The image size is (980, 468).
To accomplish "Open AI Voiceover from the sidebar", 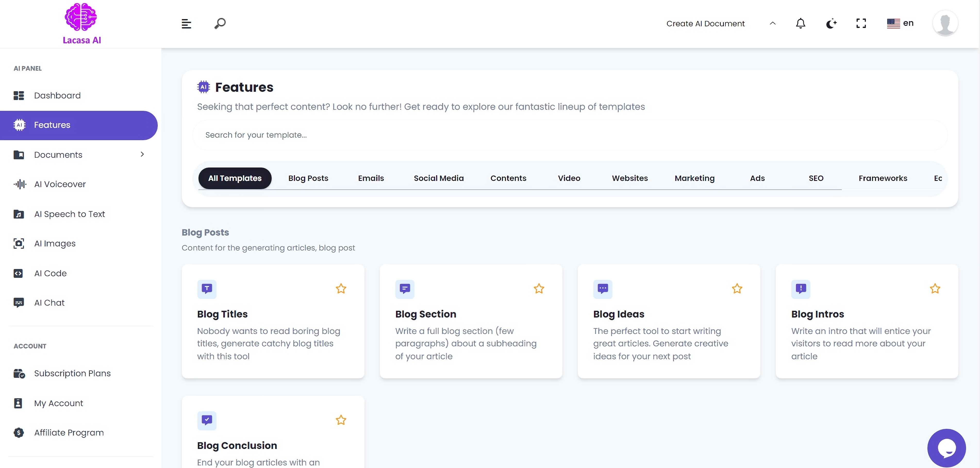I will [x=60, y=184].
